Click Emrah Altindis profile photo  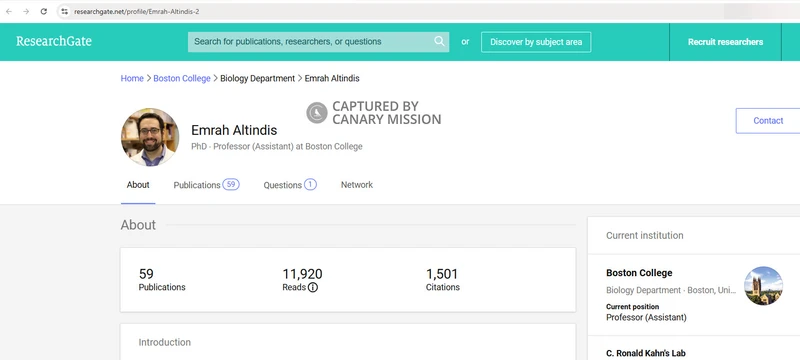point(150,137)
